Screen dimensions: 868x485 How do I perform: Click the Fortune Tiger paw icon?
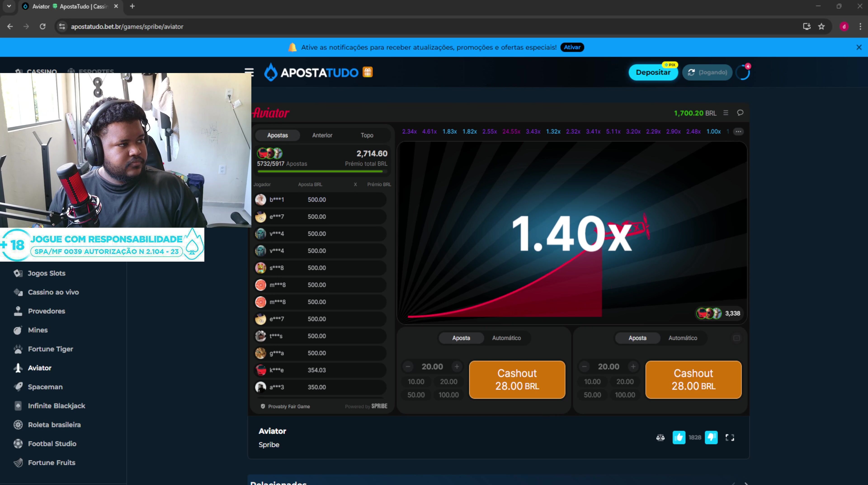click(18, 349)
